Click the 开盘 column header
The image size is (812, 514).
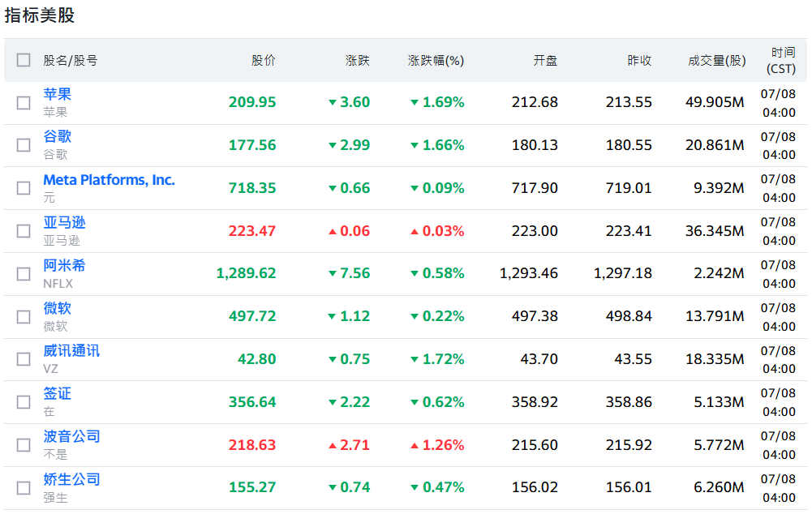[545, 61]
